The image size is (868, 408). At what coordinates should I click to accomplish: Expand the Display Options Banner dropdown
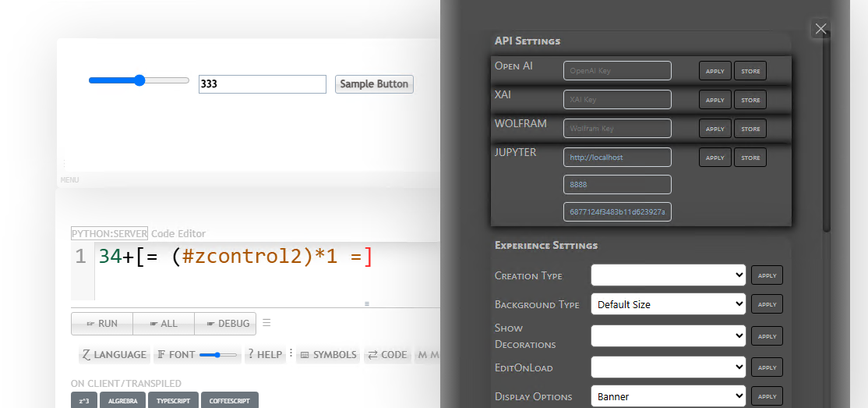(668, 396)
